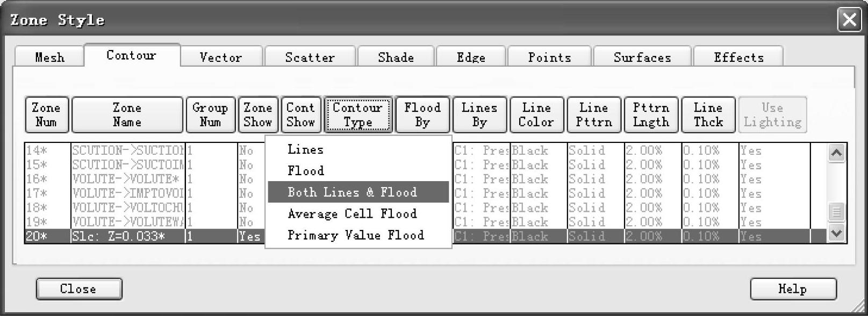This screenshot has height=316, width=868.
Task: Switch to the Mesh tab
Action: [49, 57]
